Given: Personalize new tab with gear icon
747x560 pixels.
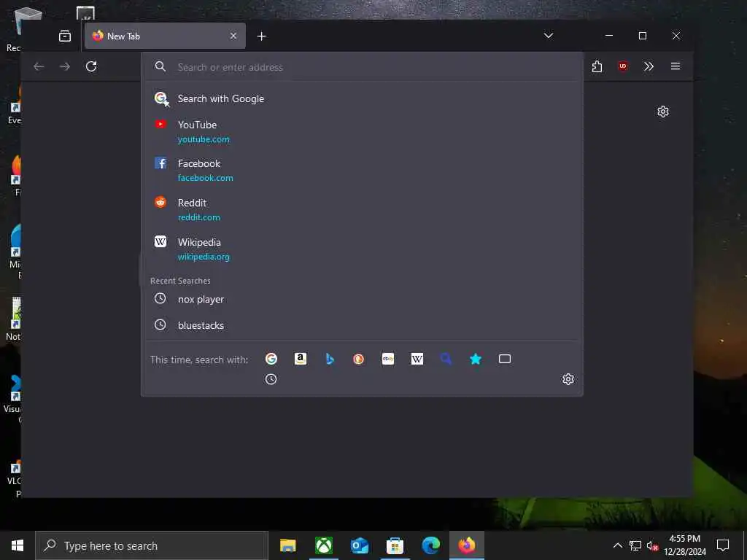Looking at the screenshot, I should pyautogui.click(x=662, y=112).
